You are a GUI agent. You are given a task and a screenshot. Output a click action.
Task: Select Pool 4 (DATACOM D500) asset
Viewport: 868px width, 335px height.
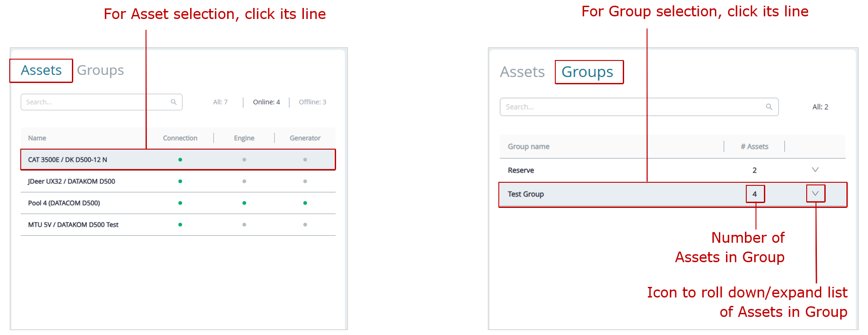(64, 203)
